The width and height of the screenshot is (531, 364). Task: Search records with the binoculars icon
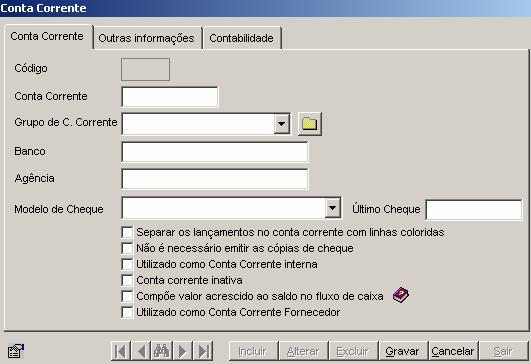pos(162,351)
